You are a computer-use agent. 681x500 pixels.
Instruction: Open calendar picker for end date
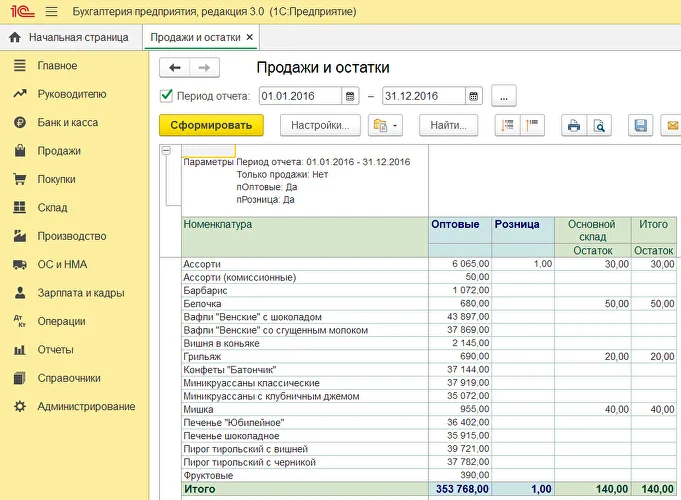473,96
